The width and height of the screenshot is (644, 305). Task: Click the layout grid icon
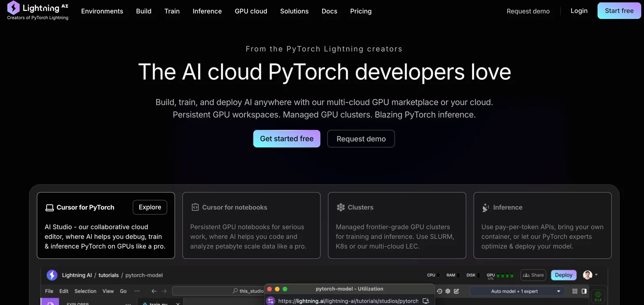(575, 291)
